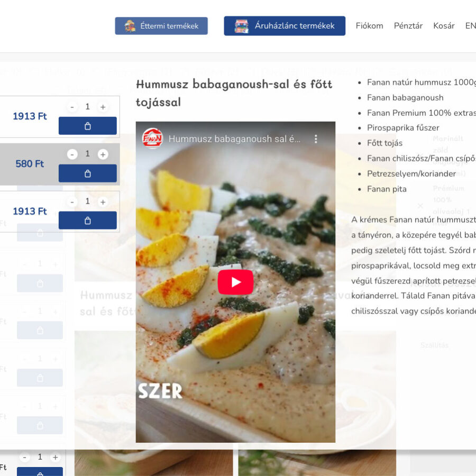Screen dimensions: 476x476
Task: Open the Éttermi termékek category
Action: tap(161, 26)
